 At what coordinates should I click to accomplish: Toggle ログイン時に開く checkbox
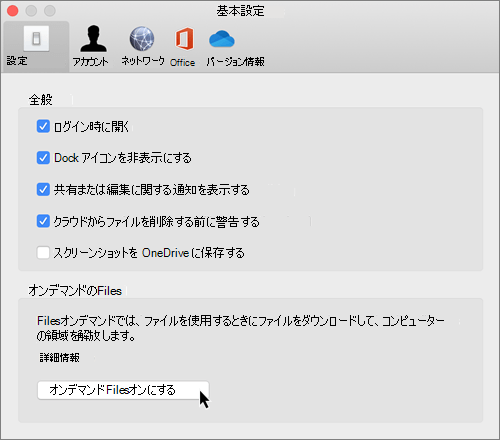point(43,126)
